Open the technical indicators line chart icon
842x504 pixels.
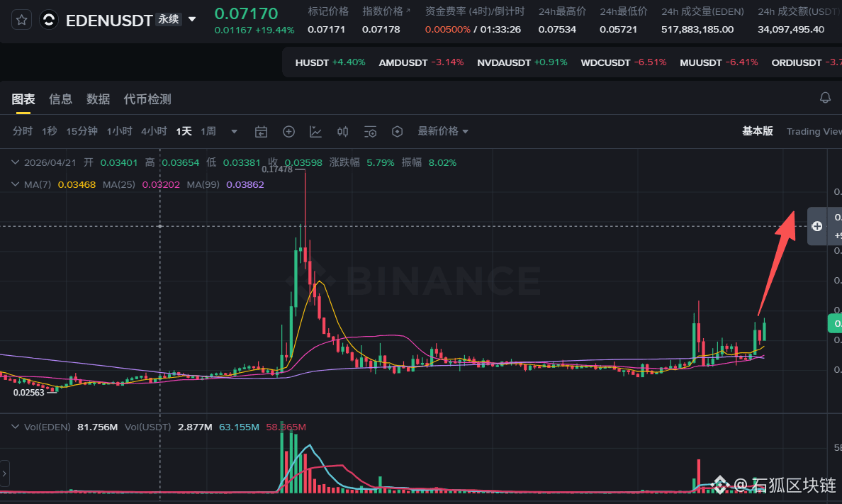coord(316,132)
